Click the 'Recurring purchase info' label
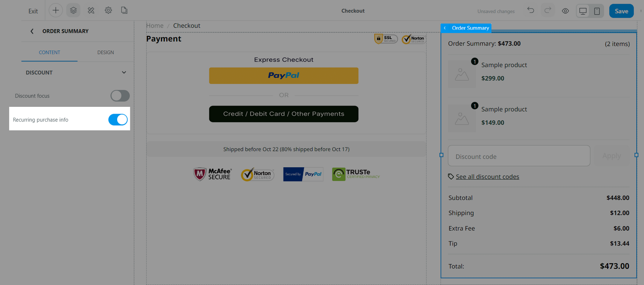The width and height of the screenshot is (644, 285). coord(41,120)
